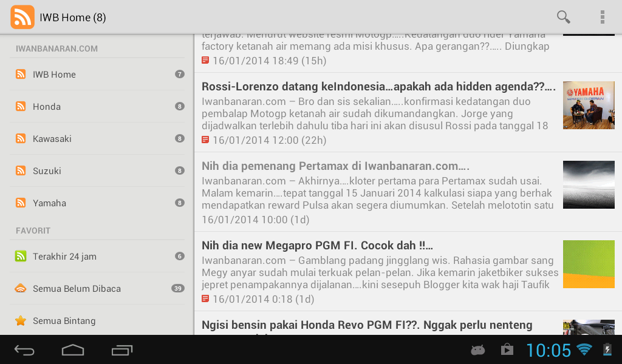Open Semua Belum Dibaca list
The image size is (622, 364).
[97, 288]
